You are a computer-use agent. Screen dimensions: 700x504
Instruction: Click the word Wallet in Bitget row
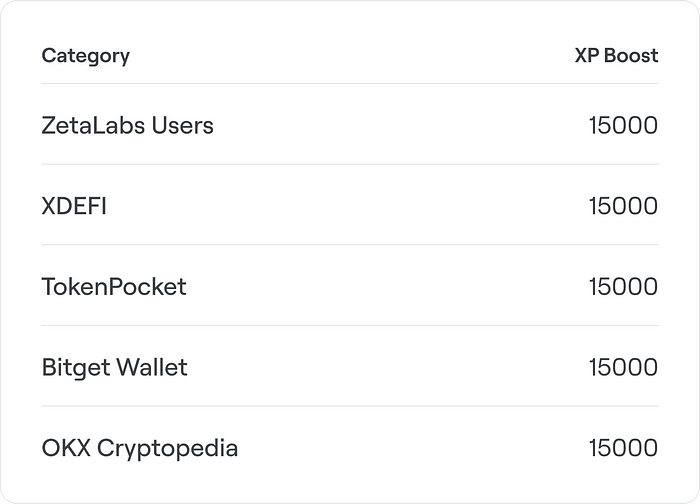[152, 367]
